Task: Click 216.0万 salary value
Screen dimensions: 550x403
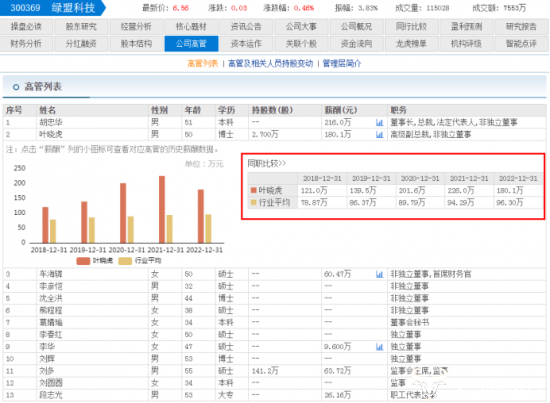Action: [337, 122]
